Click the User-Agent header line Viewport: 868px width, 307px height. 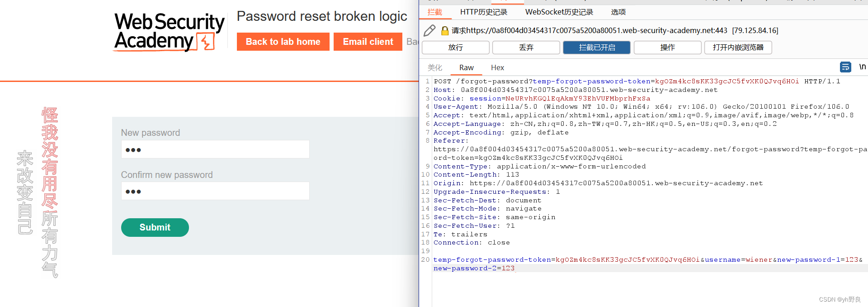641,107
